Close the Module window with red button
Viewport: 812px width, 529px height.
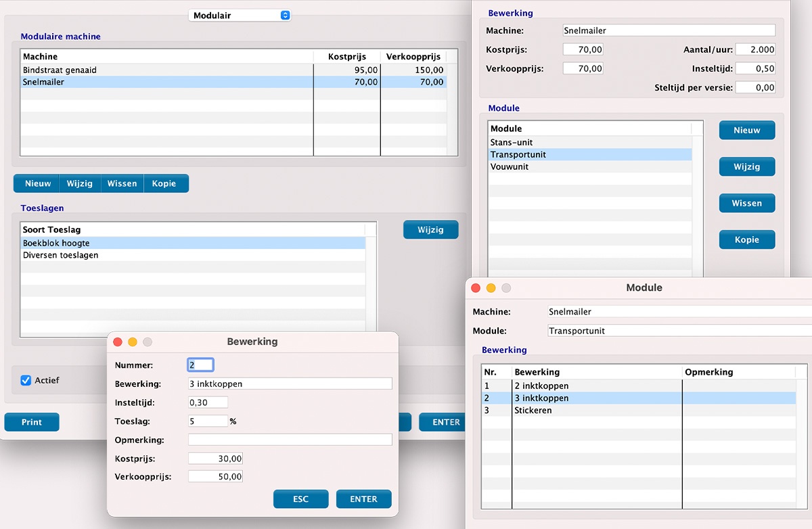476,288
